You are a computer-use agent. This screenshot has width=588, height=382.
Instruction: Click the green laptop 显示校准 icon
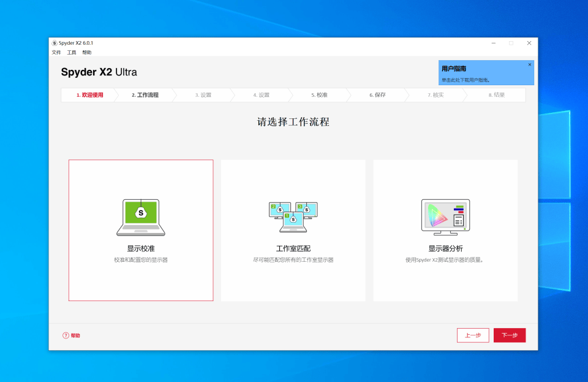pos(140,216)
